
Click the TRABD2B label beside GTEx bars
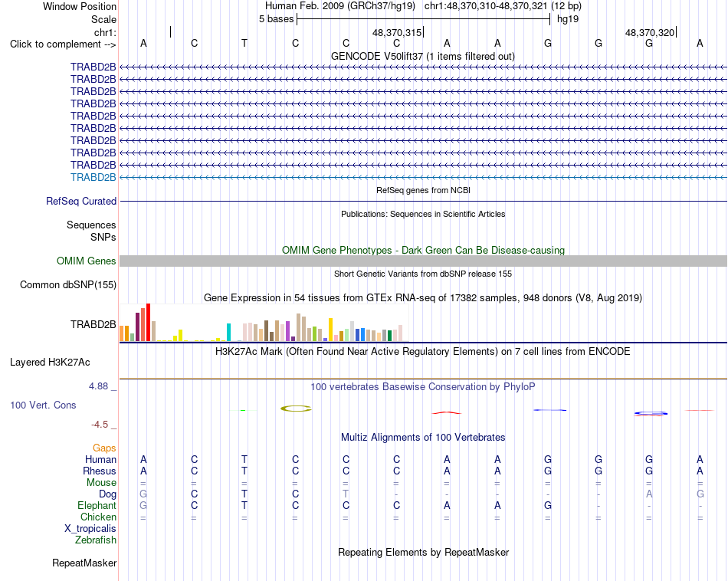tap(93, 325)
